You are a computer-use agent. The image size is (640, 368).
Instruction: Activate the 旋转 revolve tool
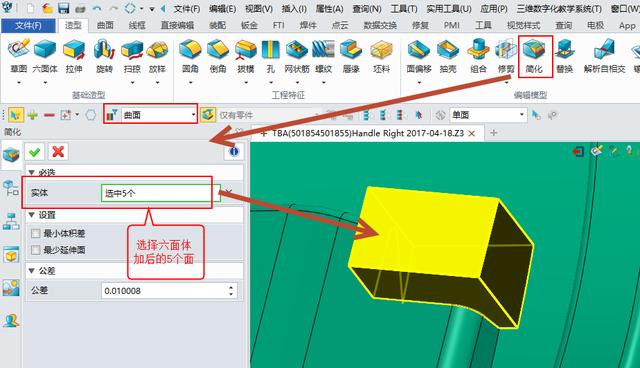point(104,56)
